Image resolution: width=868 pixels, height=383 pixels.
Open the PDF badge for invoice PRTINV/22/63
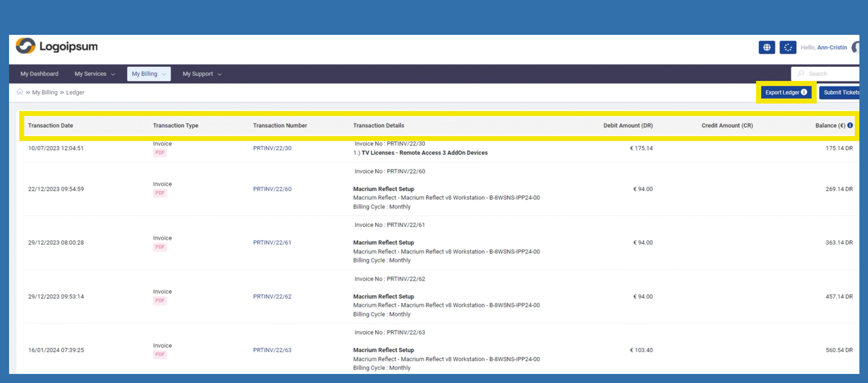160,354
